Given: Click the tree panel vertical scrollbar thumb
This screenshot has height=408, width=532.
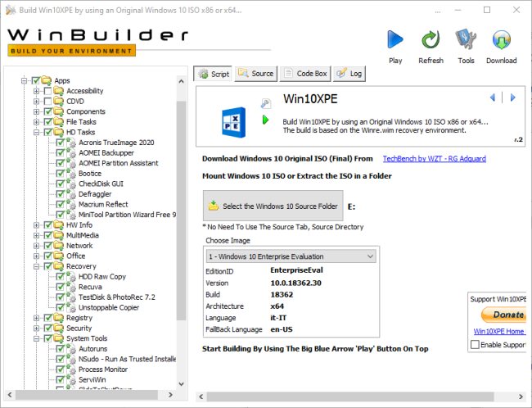Looking at the screenshot, I should [182, 211].
